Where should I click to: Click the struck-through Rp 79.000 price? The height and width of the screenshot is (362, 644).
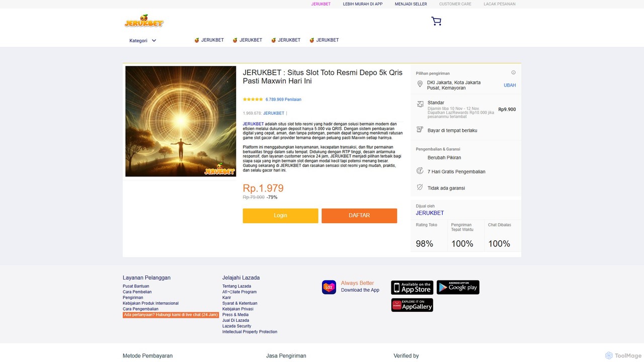pos(254,197)
